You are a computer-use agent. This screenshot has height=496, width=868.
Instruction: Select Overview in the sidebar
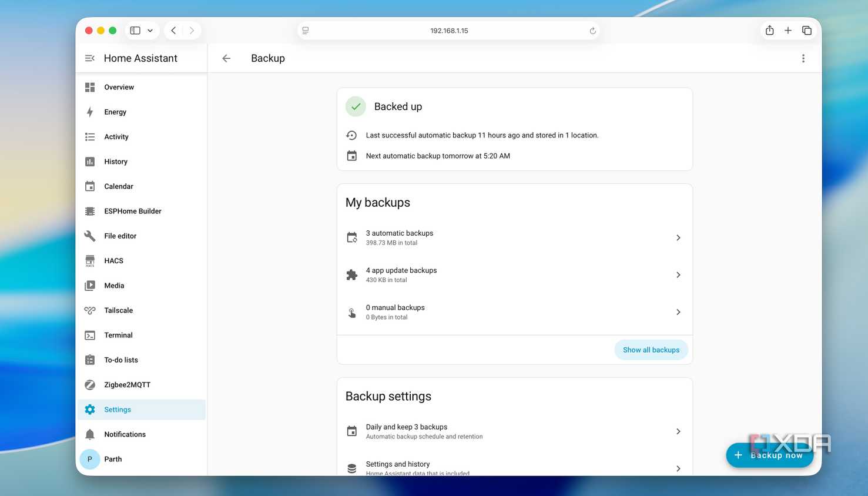pyautogui.click(x=142, y=87)
